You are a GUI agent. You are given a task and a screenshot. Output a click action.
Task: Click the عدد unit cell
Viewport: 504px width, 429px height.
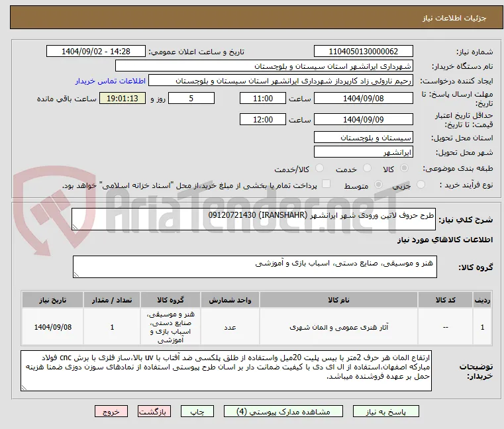[230, 327]
